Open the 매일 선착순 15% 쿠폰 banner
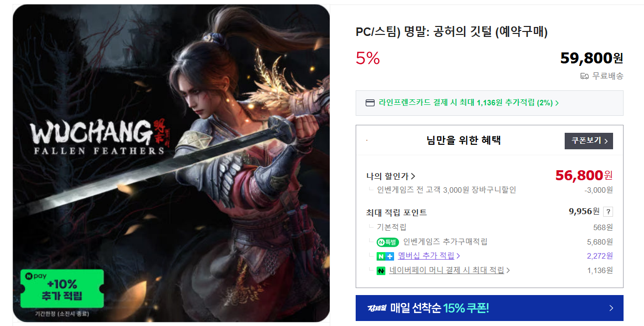Viewport: 644px width, 326px height. (x=489, y=308)
